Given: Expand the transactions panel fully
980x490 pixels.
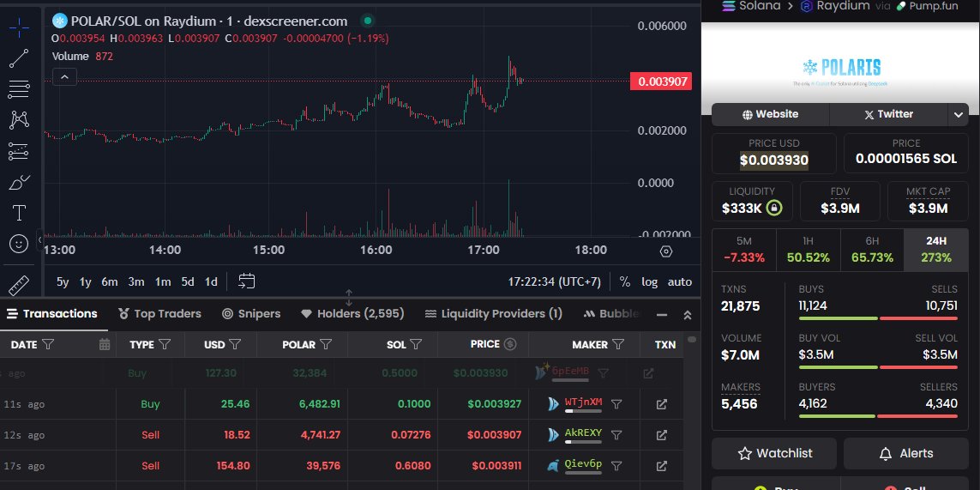Looking at the screenshot, I should pos(688,315).
